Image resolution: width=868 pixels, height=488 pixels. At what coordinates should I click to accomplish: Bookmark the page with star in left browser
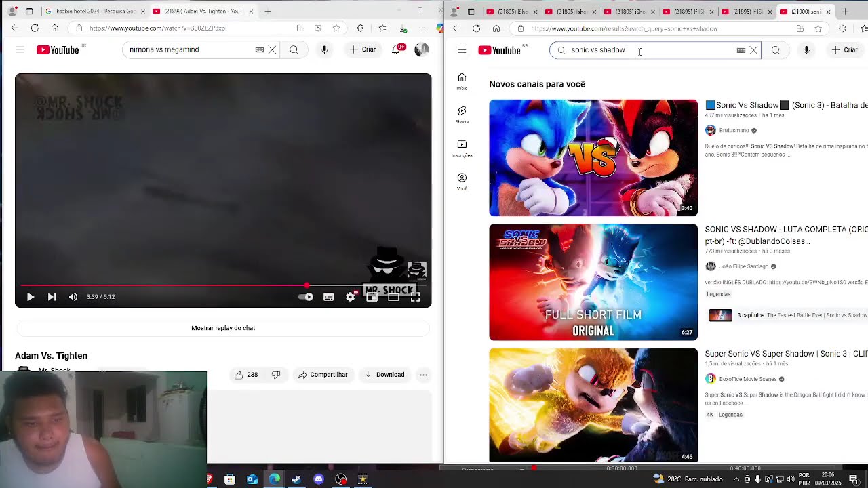click(x=336, y=28)
